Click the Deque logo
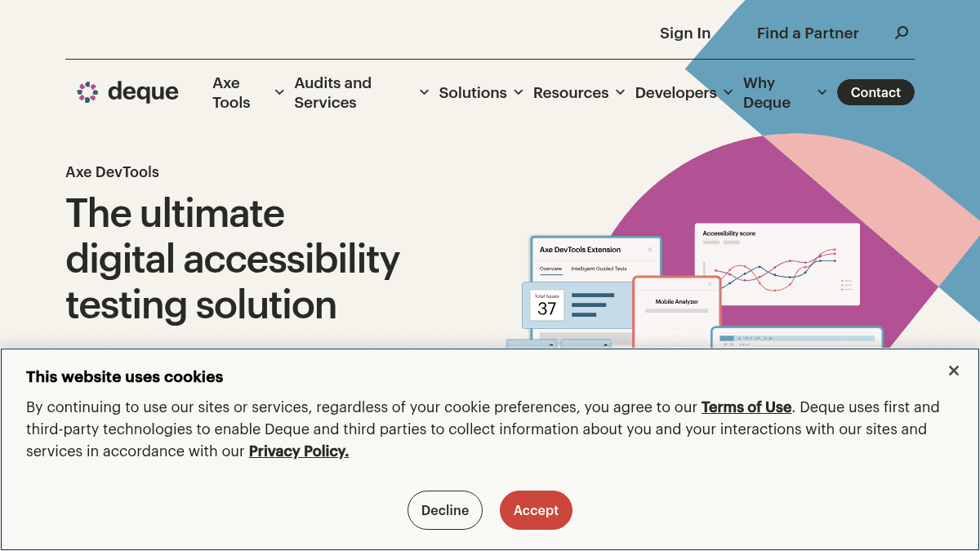Viewport: 980px width, 551px height. pos(127,92)
